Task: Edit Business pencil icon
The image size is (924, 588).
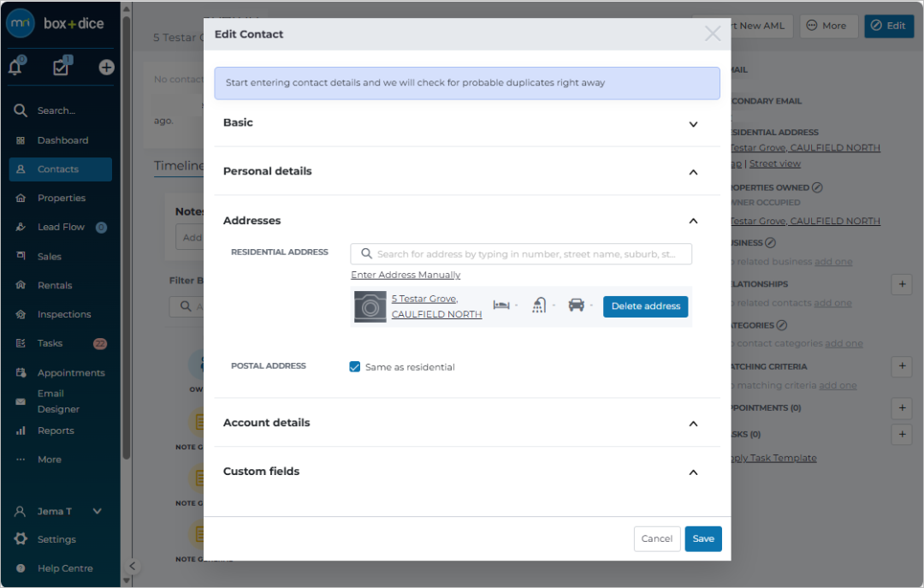Action: click(x=770, y=243)
